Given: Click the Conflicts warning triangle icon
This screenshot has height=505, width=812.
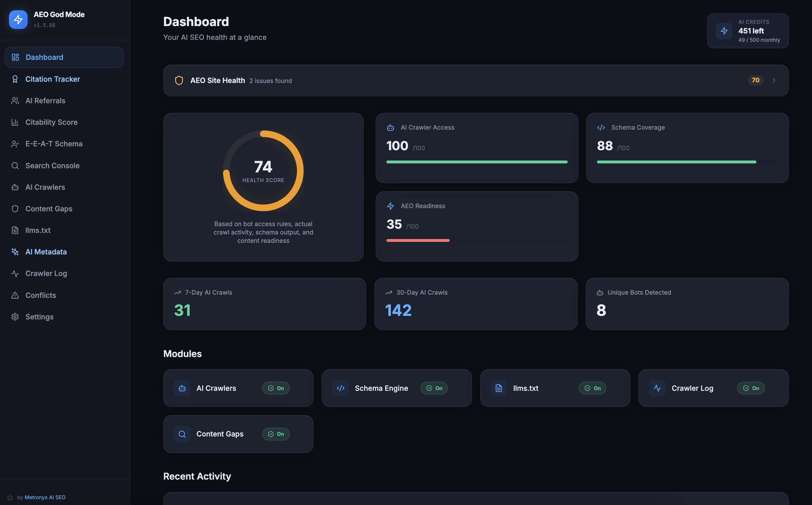Looking at the screenshot, I should (15, 295).
